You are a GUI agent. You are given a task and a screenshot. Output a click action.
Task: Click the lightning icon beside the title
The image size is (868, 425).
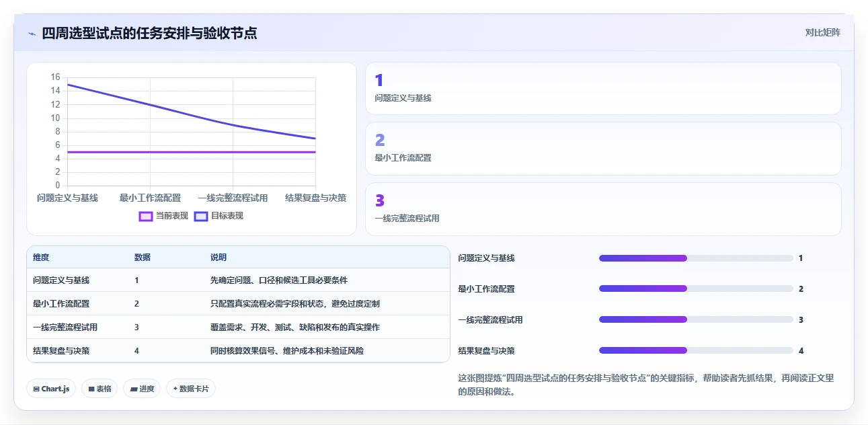[32, 33]
